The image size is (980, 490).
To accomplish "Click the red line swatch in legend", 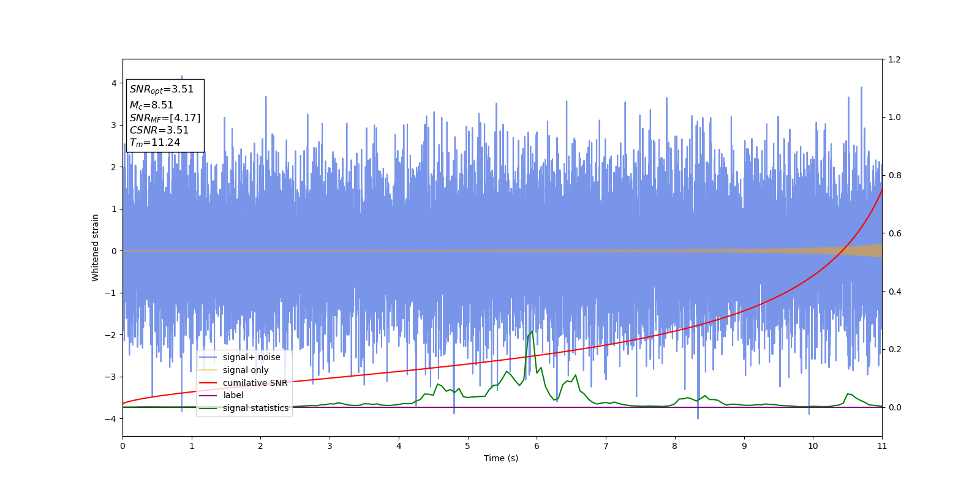I will click(x=208, y=383).
